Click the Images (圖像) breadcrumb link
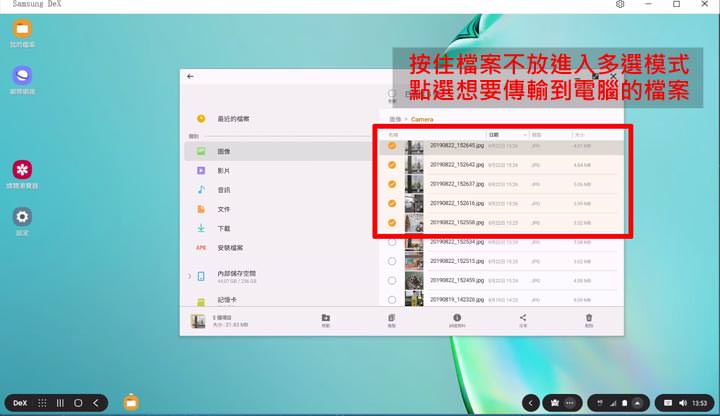The image size is (720, 416). click(395, 119)
